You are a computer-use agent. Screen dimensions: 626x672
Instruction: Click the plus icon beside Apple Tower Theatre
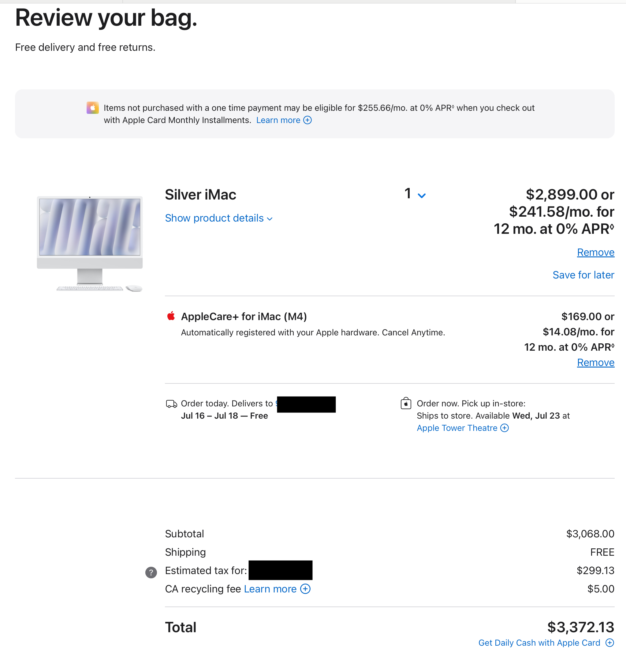504,428
